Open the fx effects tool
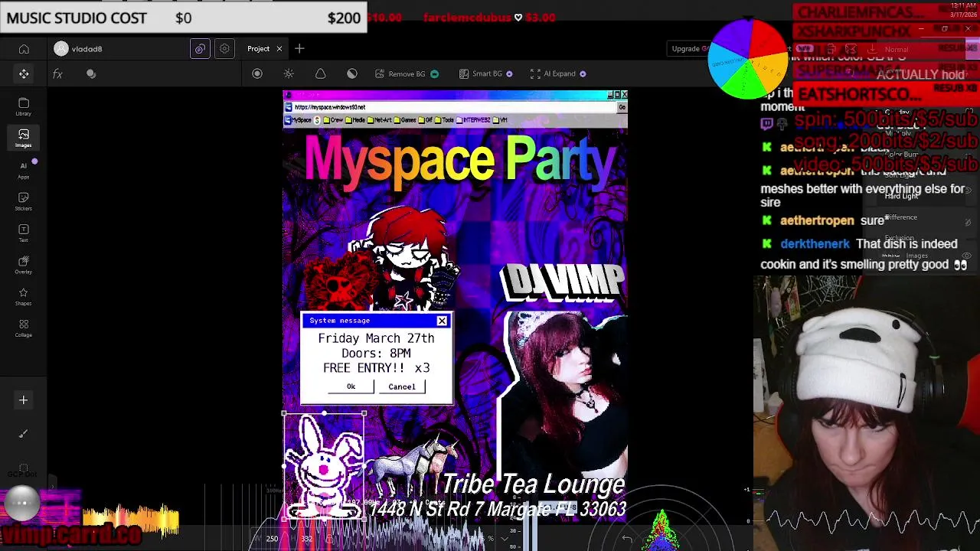The width and height of the screenshot is (980, 551). [57, 74]
